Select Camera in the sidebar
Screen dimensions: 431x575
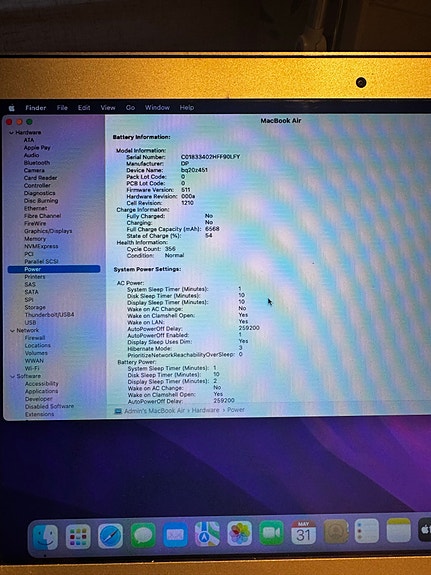click(x=34, y=171)
